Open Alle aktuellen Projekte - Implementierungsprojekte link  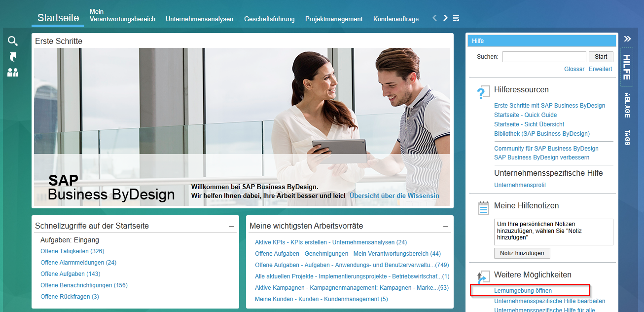pos(352,276)
